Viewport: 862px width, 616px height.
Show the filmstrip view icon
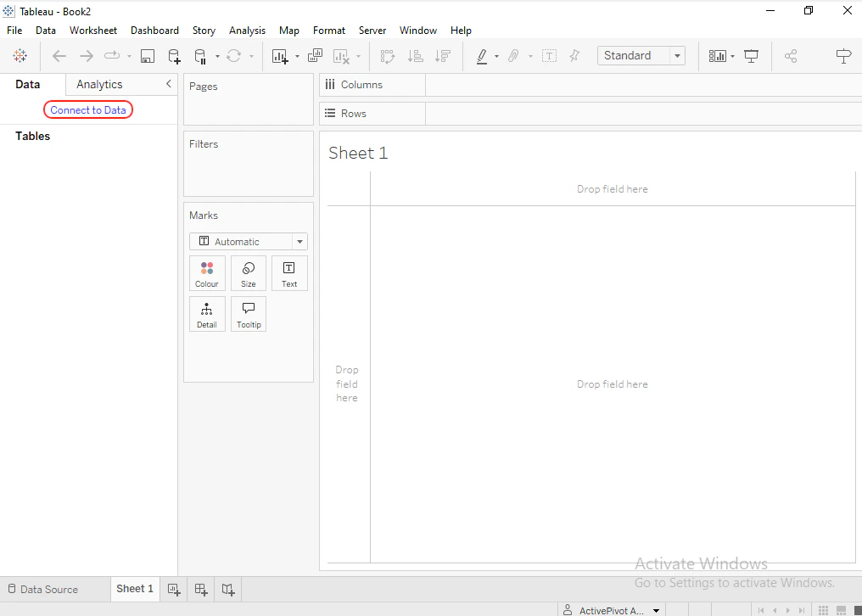pos(841,611)
